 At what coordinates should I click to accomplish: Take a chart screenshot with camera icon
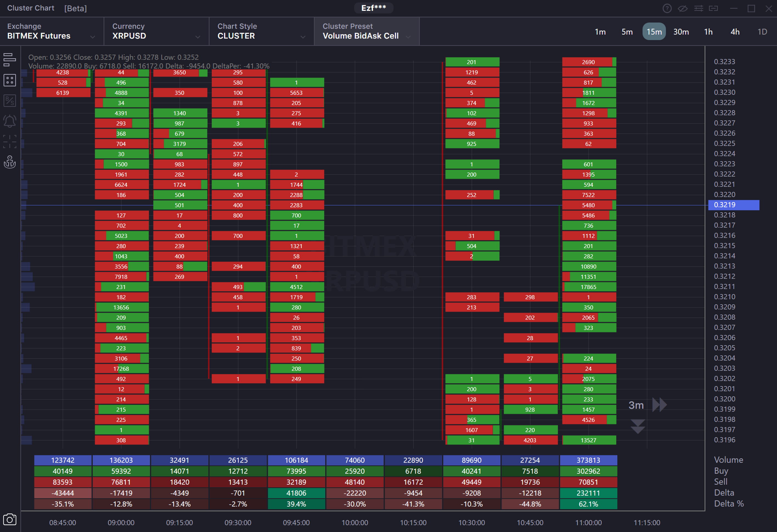(9, 520)
